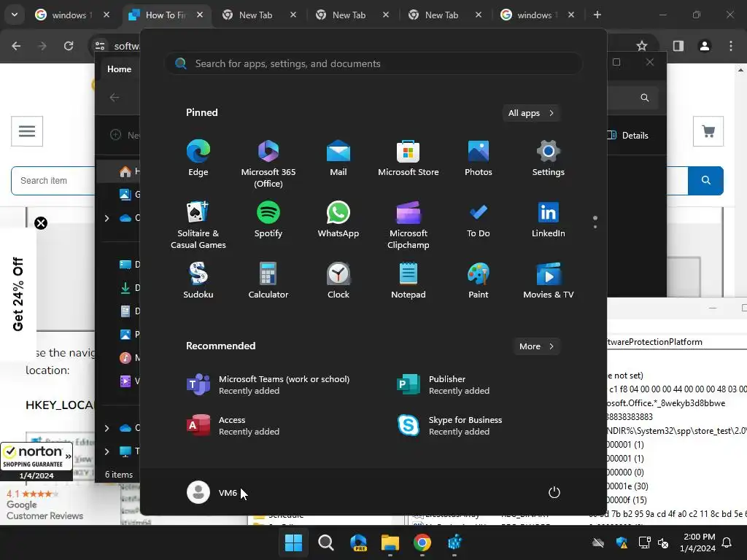Expand This PC in Explorer sidebar

(x=107, y=451)
